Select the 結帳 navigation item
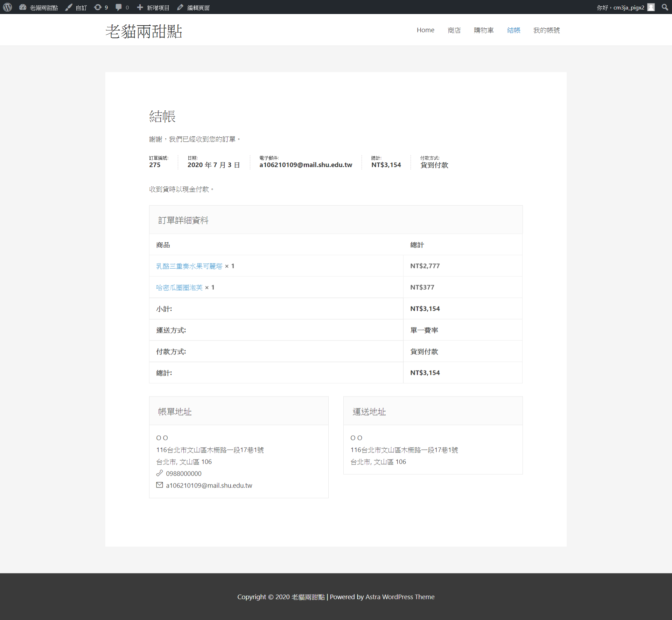The height and width of the screenshot is (620, 672). (x=513, y=30)
